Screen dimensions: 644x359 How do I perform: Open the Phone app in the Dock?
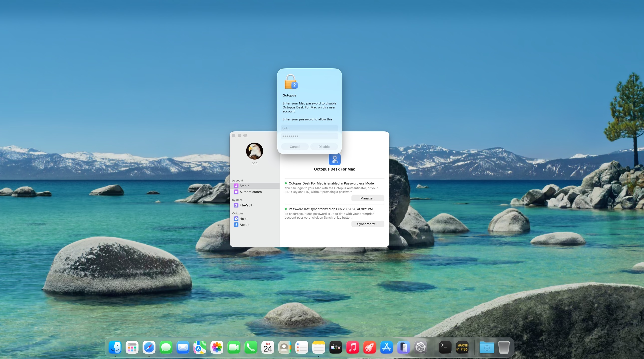(x=251, y=347)
